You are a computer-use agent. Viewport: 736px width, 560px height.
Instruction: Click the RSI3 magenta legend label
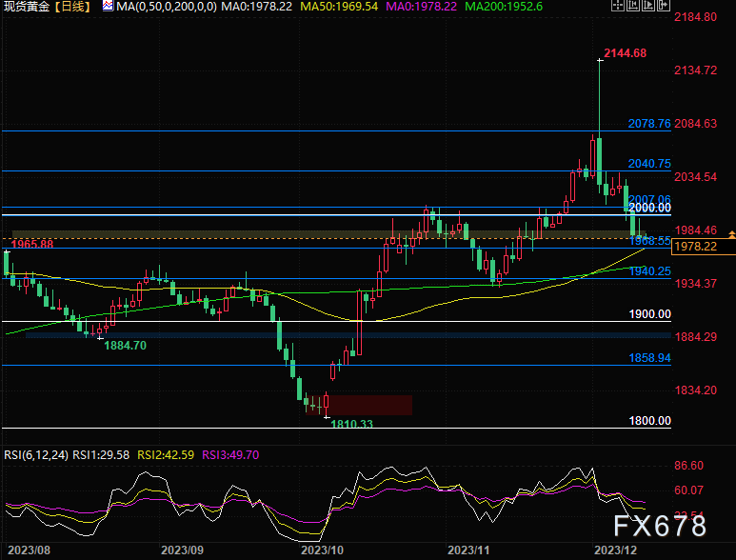pyautogui.click(x=231, y=454)
